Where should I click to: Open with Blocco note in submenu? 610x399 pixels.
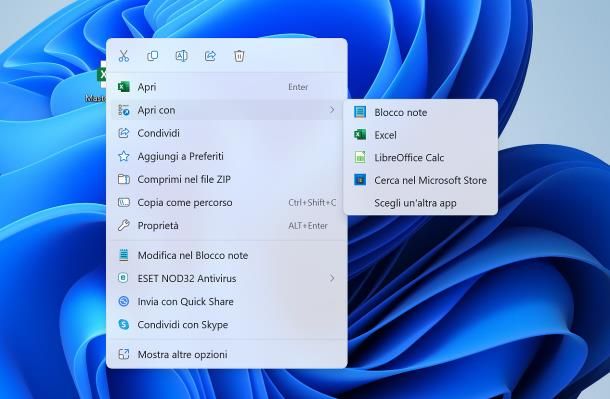(421, 112)
